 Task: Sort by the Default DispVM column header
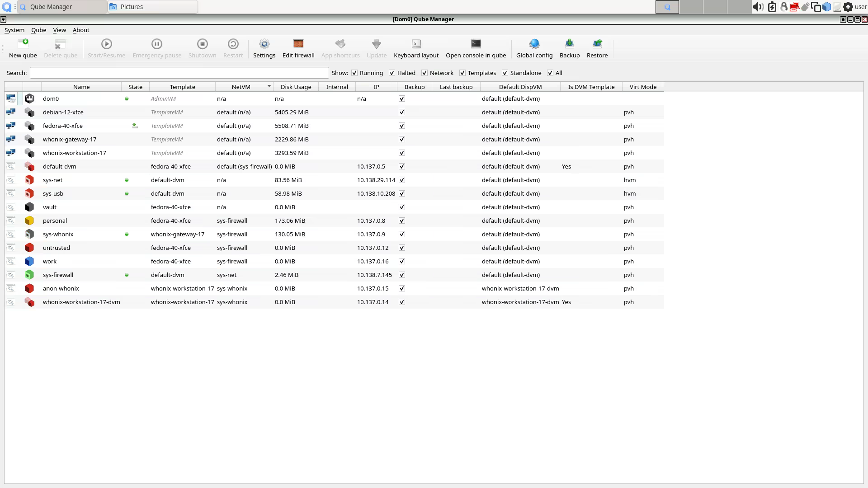[520, 87]
